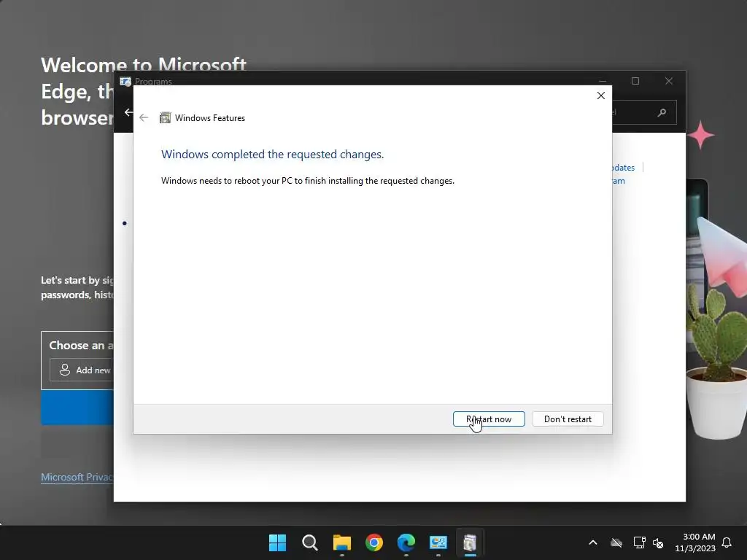Screen dimensions: 747x560
Task: Open taskbar Search
Action: 309,542
